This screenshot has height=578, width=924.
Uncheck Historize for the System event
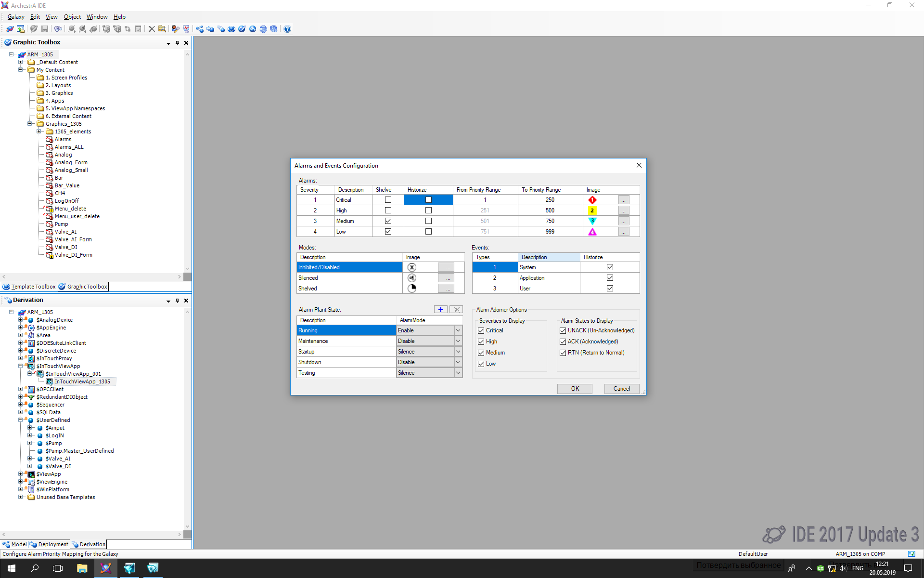click(x=610, y=267)
